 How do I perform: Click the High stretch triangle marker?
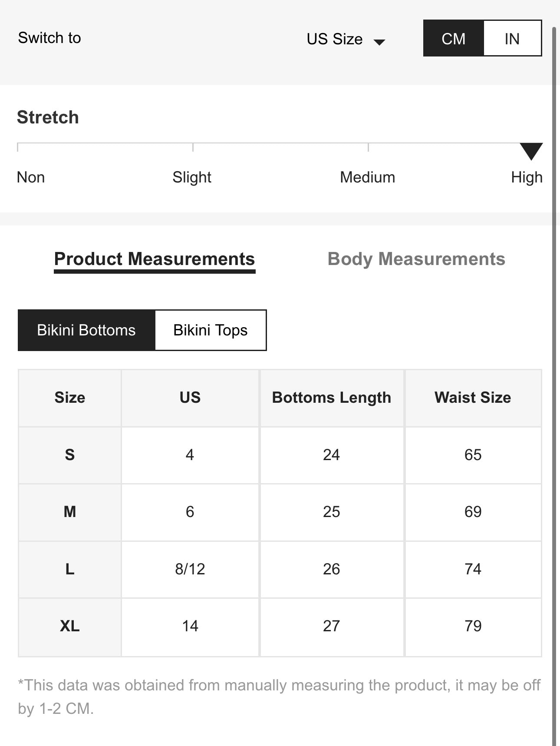(x=531, y=151)
